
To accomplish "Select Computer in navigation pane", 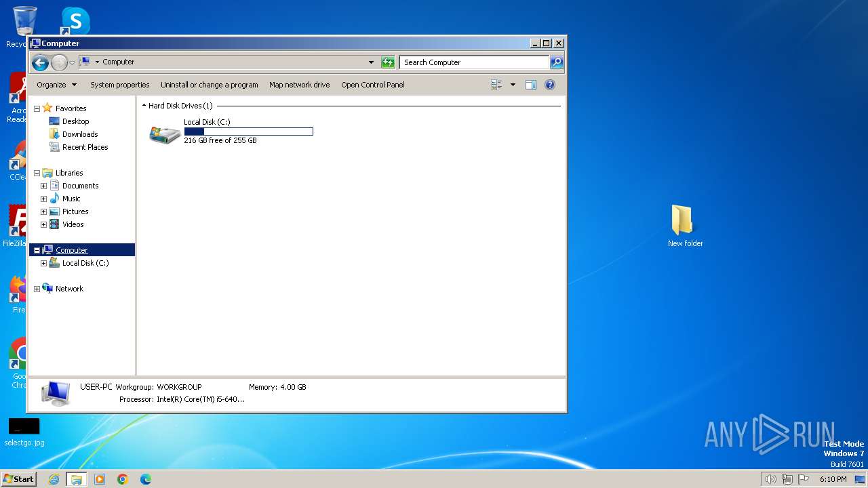I will [71, 250].
